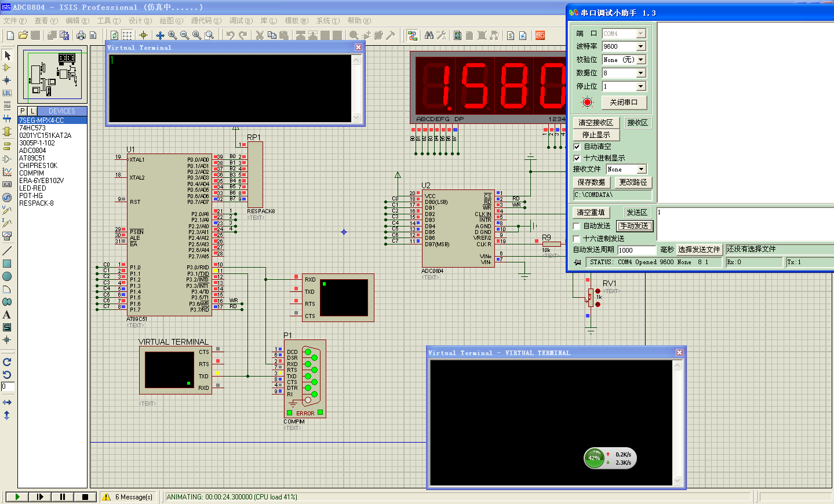This screenshot has height=504, width=834.
Task: Click the 清空接收区 button
Action: pyautogui.click(x=596, y=123)
